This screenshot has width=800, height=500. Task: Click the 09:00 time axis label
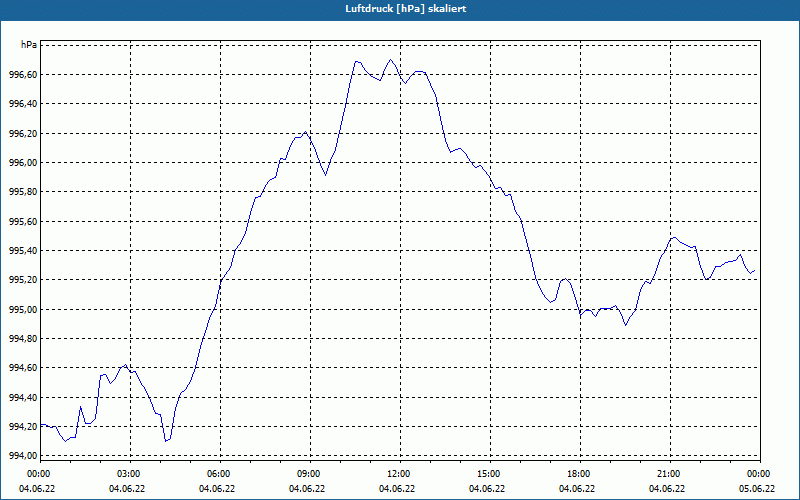click(x=310, y=474)
